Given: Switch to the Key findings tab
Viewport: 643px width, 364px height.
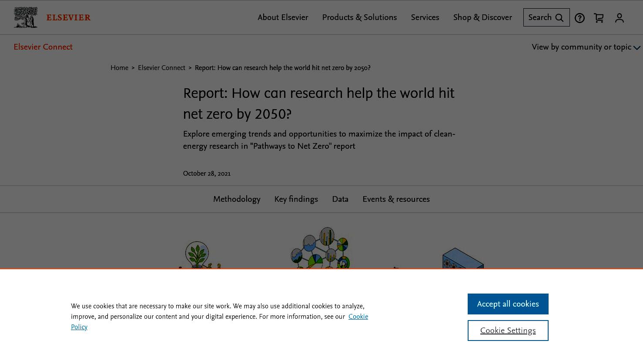Looking at the screenshot, I should (x=296, y=199).
